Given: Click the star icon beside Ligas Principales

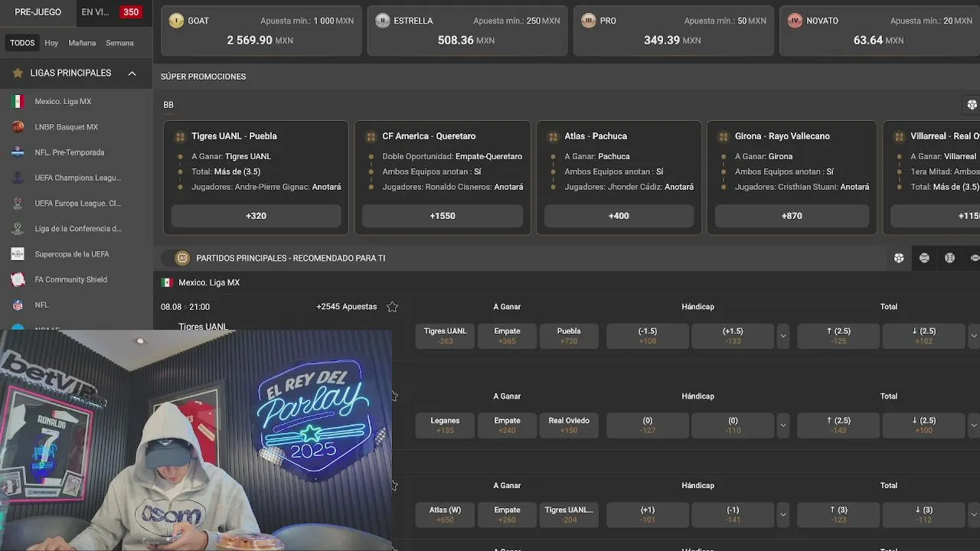Looking at the screenshot, I should (18, 73).
